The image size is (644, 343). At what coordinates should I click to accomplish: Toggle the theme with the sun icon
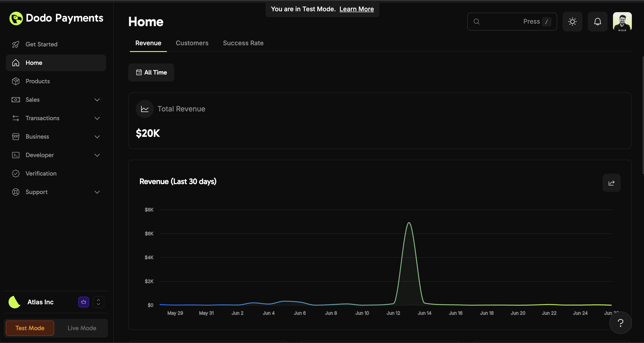[x=572, y=22]
